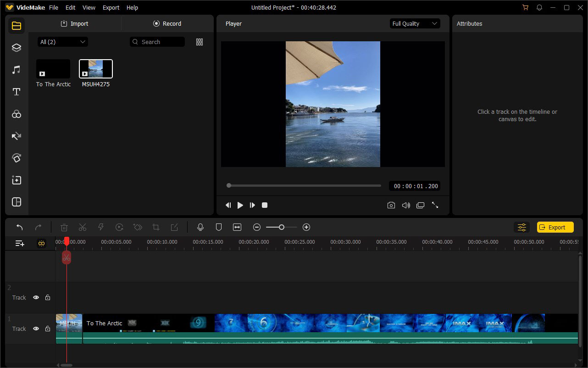Screen dimensions: 588x368
Task: Hide Track 1 using its eye icon
Action: [36, 329]
